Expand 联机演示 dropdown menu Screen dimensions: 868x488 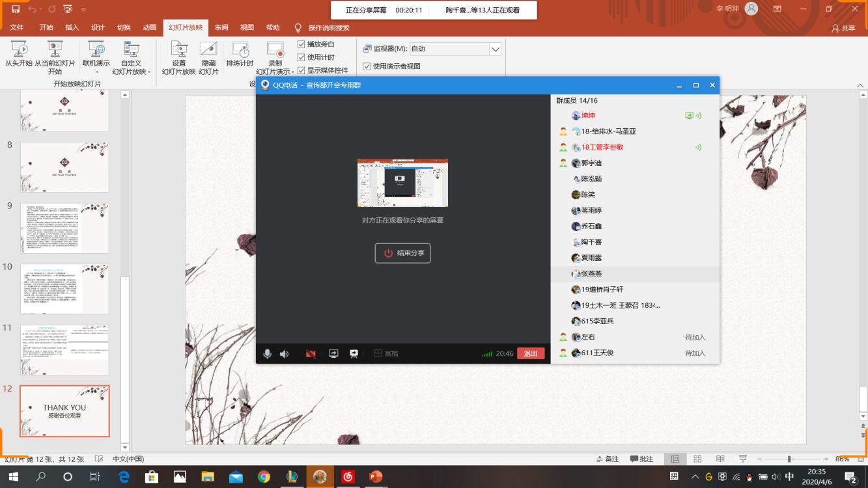96,68
